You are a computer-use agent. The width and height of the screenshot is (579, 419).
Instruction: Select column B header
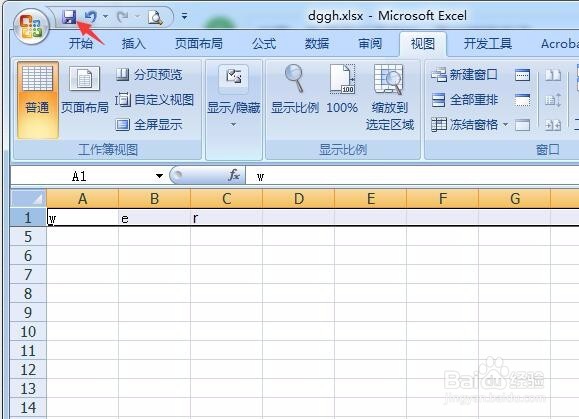(155, 199)
